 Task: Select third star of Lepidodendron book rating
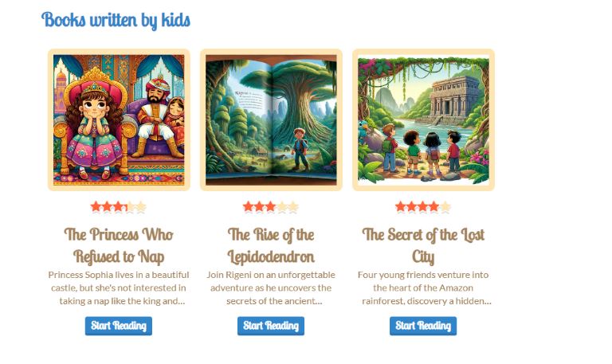pos(270,206)
